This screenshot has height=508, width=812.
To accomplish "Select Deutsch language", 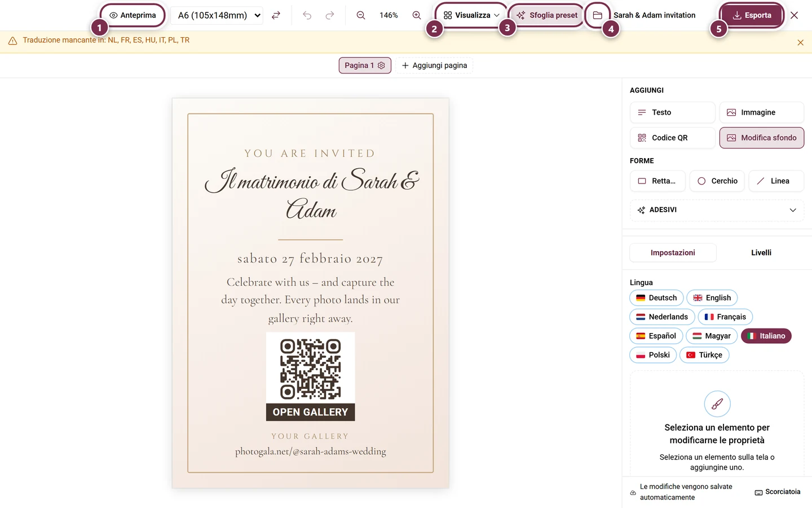I will (656, 298).
